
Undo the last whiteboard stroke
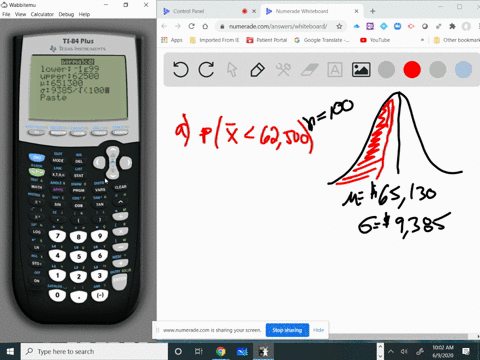tap(181, 70)
